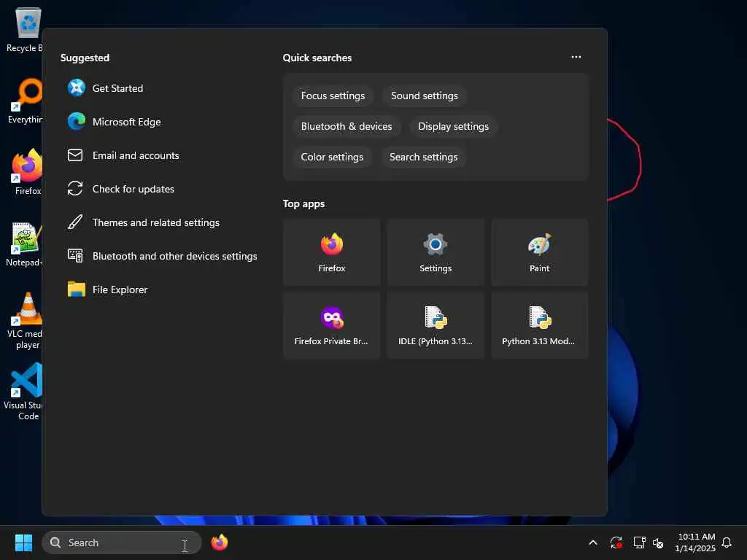Select VLC media player desktop shortcut

(x=26, y=321)
